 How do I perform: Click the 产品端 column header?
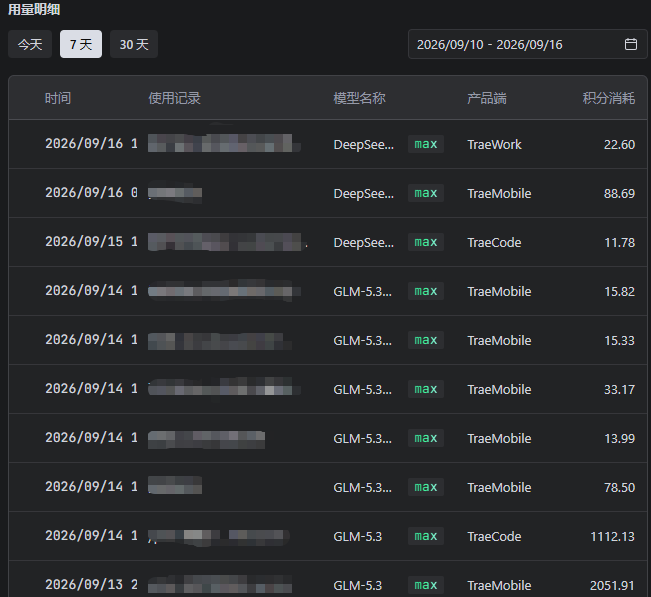487,98
